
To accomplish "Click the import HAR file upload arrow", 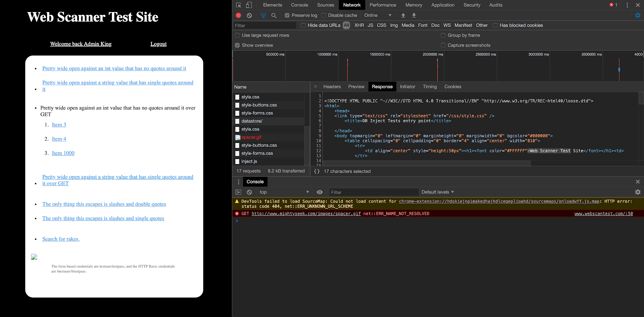I will [x=403, y=15].
